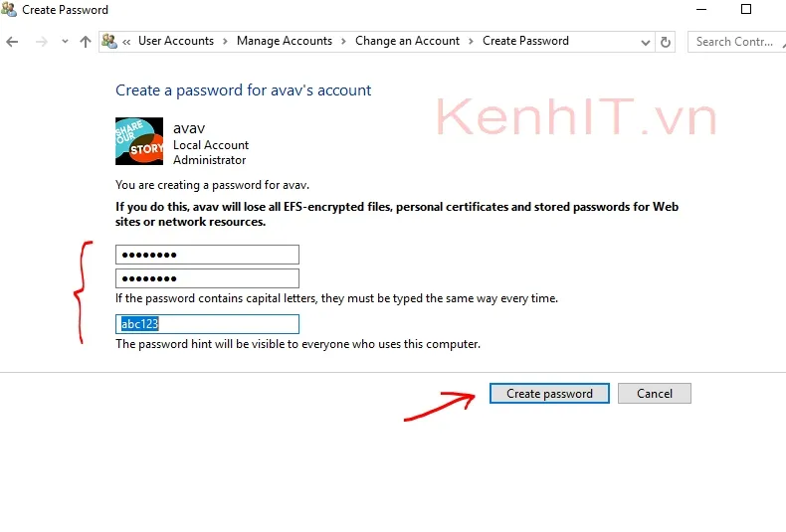
Task: Maximize the Create Password window
Action: (746, 10)
